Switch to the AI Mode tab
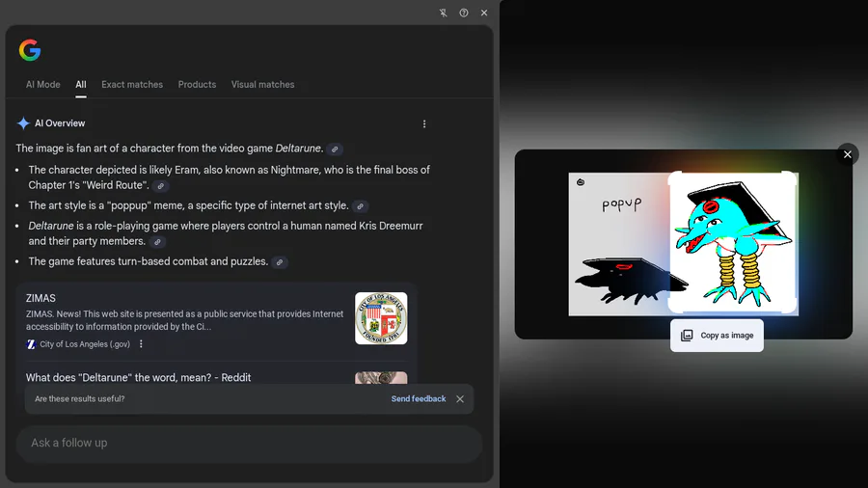 pyautogui.click(x=43, y=85)
